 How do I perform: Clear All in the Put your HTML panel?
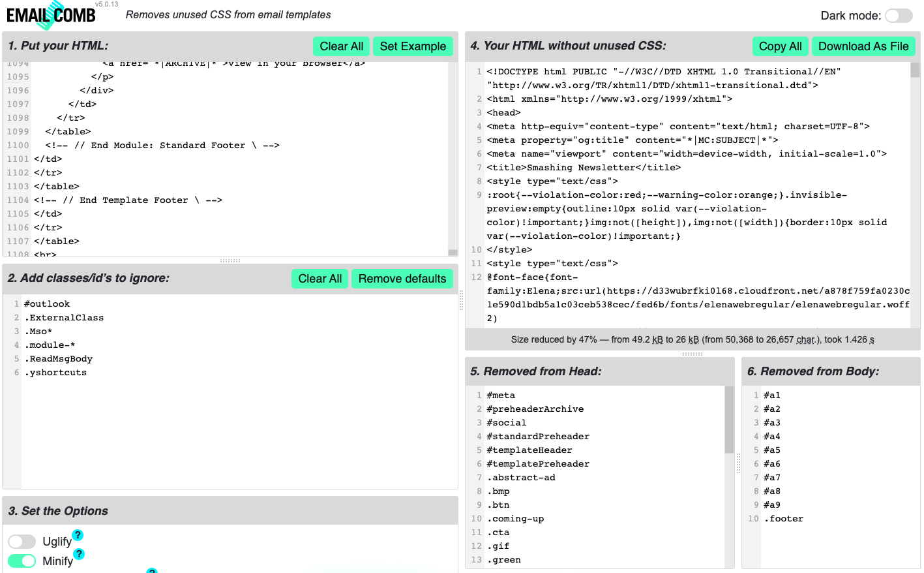341,46
